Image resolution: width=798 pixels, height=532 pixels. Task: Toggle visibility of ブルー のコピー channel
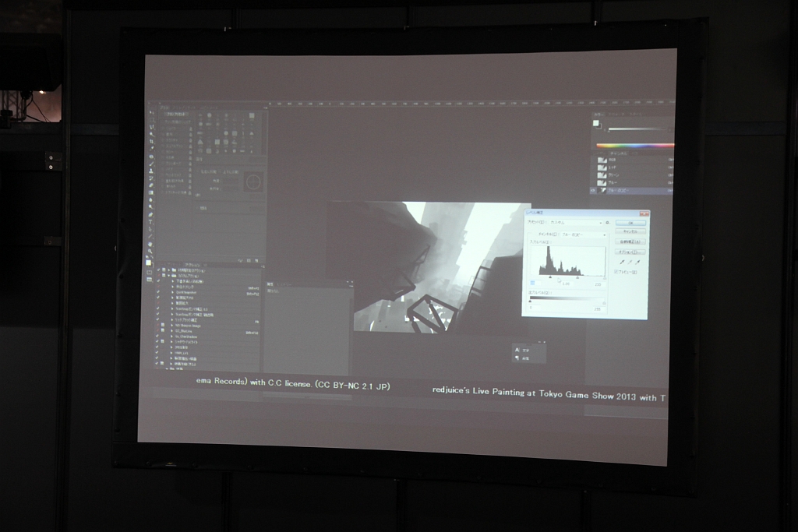click(x=592, y=190)
